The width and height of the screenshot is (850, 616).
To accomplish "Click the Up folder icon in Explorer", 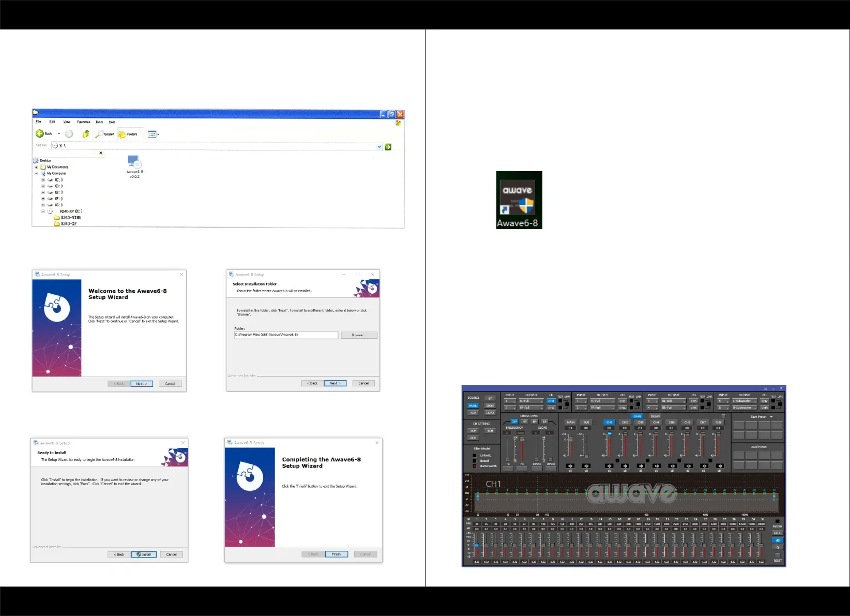I will 86,134.
